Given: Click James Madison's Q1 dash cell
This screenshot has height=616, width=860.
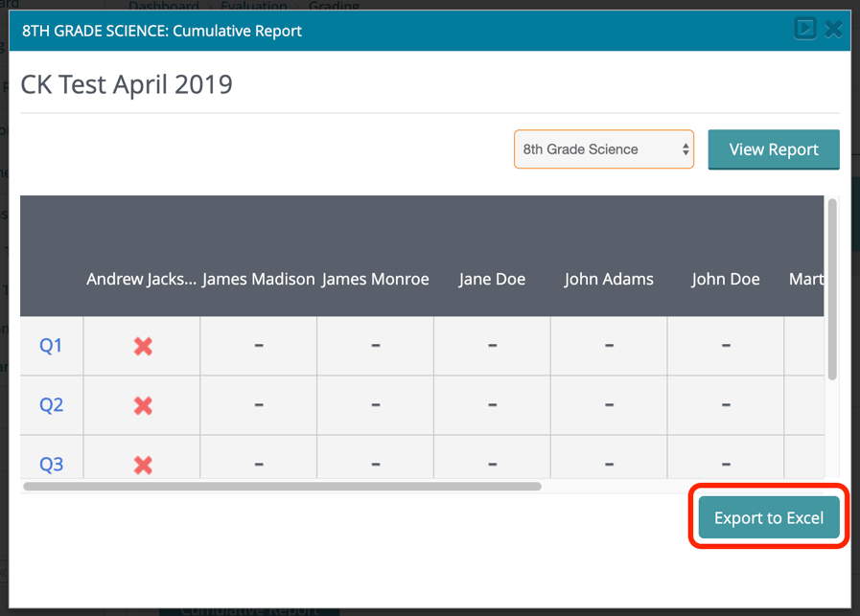Looking at the screenshot, I should pyautogui.click(x=259, y=346).
